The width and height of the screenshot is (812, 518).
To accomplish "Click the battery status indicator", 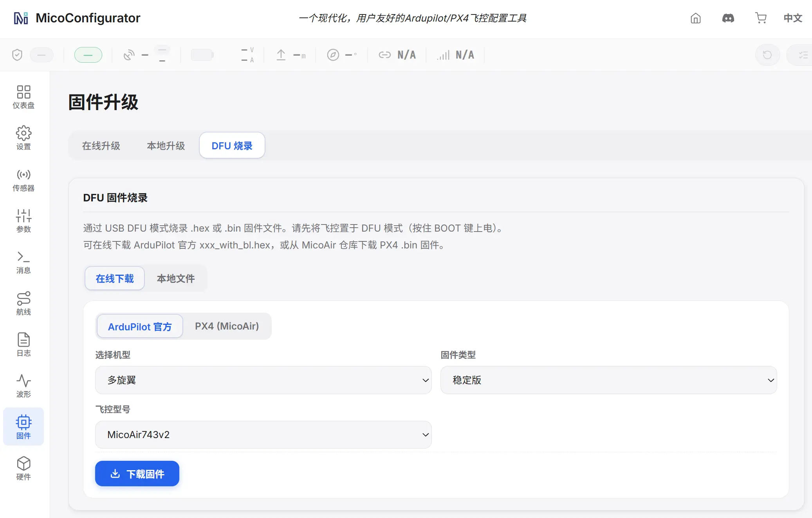I will (x=202, y=55).
